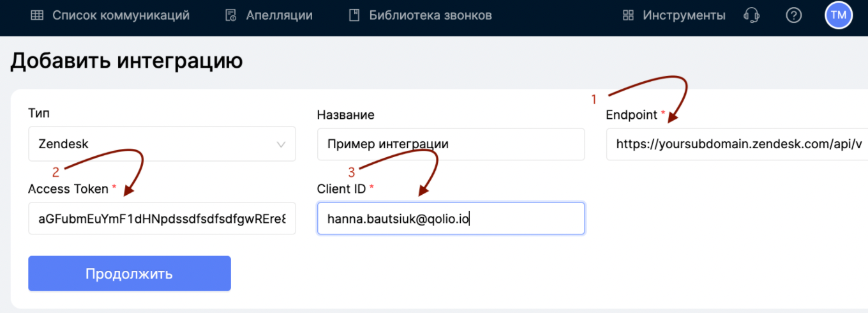Click the grid icon beside Инструменты
The height and width of the screenshot is (313, 868).
click(x=628, y=15)
